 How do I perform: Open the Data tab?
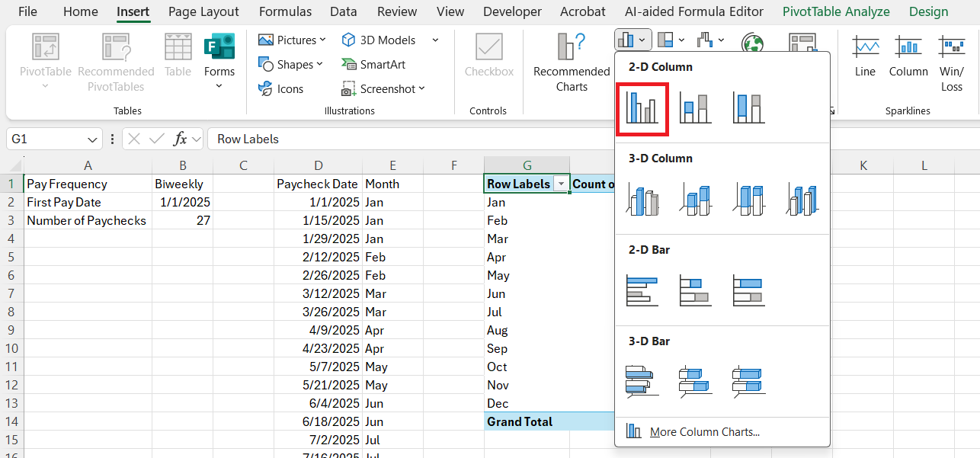click(344, 11)
